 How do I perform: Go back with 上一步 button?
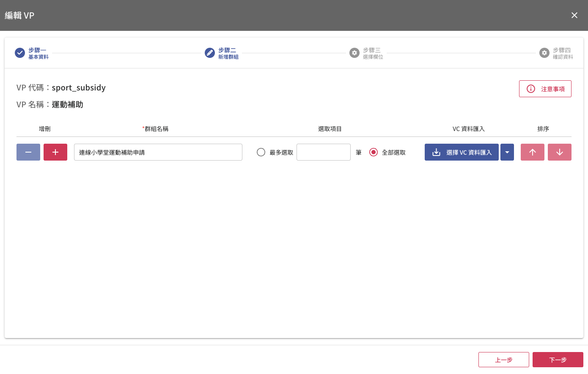click(x=503, y=360)
